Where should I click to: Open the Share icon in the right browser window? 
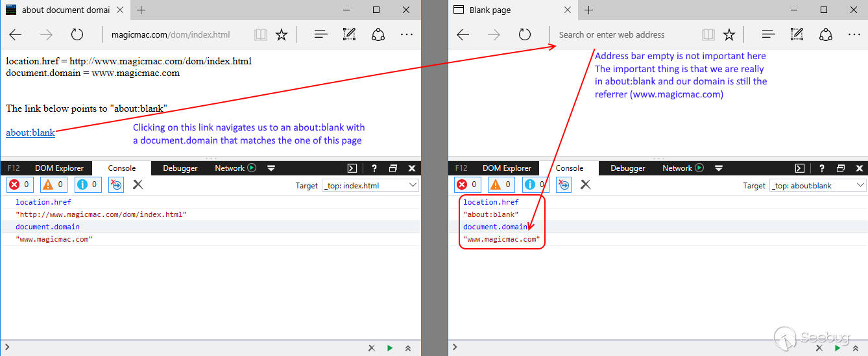826,35
